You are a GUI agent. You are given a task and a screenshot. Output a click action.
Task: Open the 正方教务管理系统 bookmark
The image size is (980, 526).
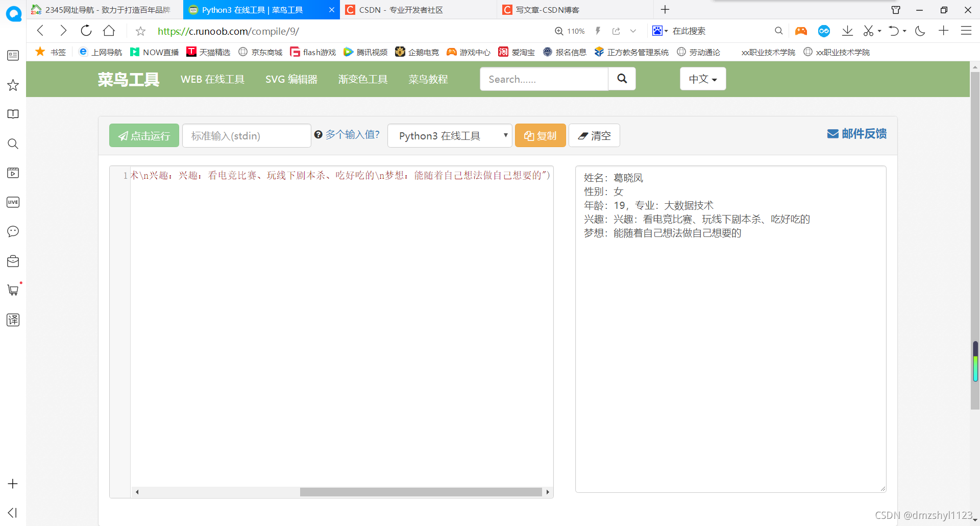tap(631, 52)
